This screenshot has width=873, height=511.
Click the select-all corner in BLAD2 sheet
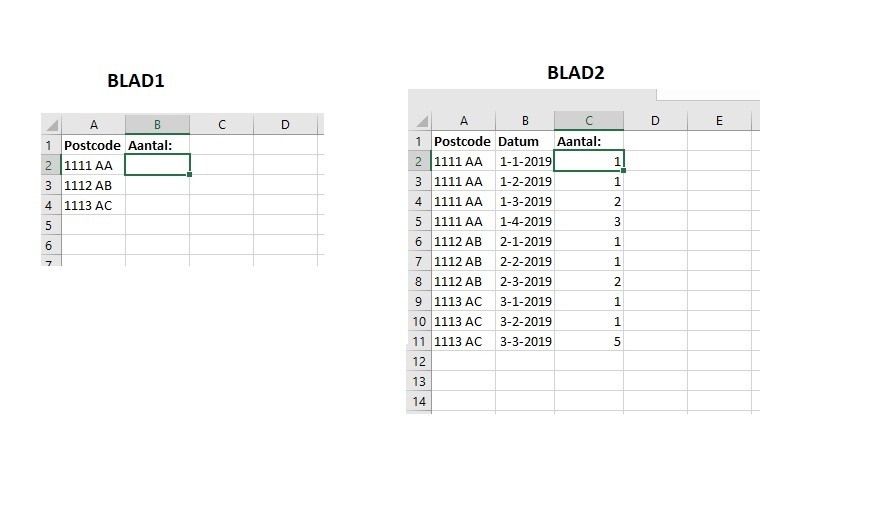pyautogui.click(x=419, y=122)
